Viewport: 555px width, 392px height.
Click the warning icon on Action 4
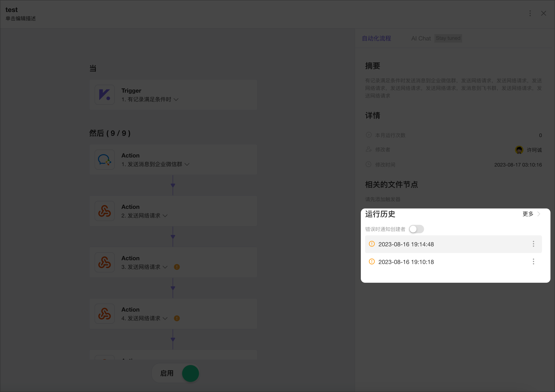[x=177, y=318]
